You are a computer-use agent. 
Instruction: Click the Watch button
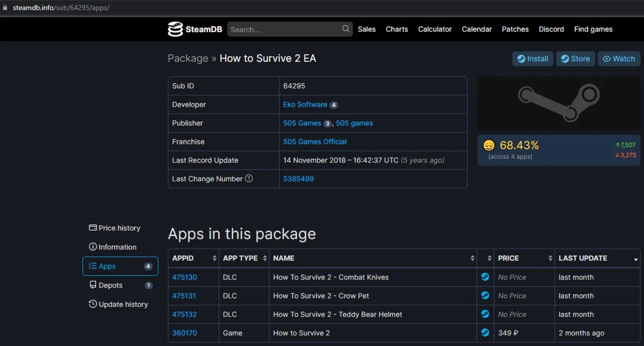click(619, 59)
